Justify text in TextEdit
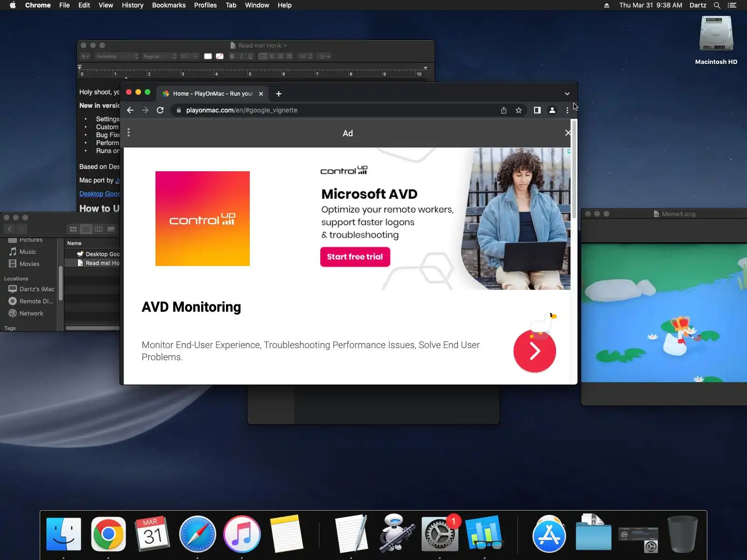The height and width of the screenshot is (560, 747). pyautogui.click(x=289, y=56)
